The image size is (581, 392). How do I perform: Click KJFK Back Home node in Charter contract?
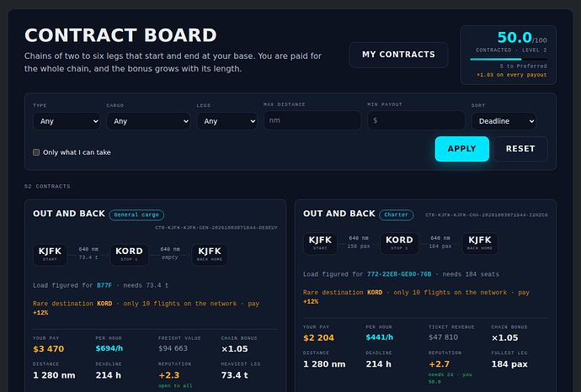[x=480, y=243]
